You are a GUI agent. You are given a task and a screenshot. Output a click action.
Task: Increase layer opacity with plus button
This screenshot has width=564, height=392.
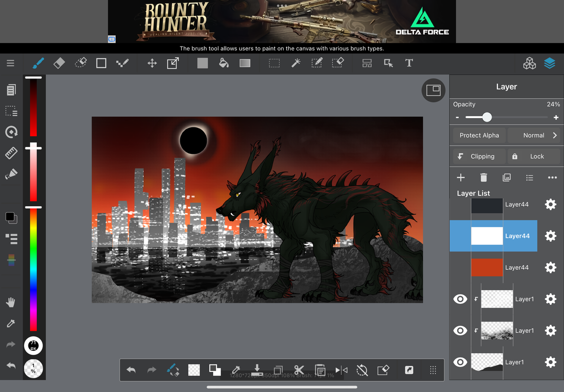tap(556, 117)
